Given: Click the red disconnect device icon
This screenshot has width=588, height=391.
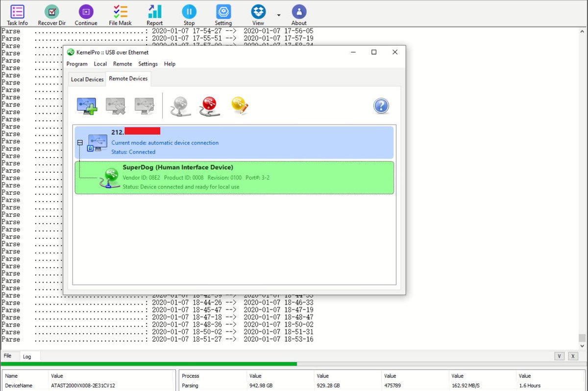Looking at the screenshot, I should pyautogui.click(x=210, y=106).
